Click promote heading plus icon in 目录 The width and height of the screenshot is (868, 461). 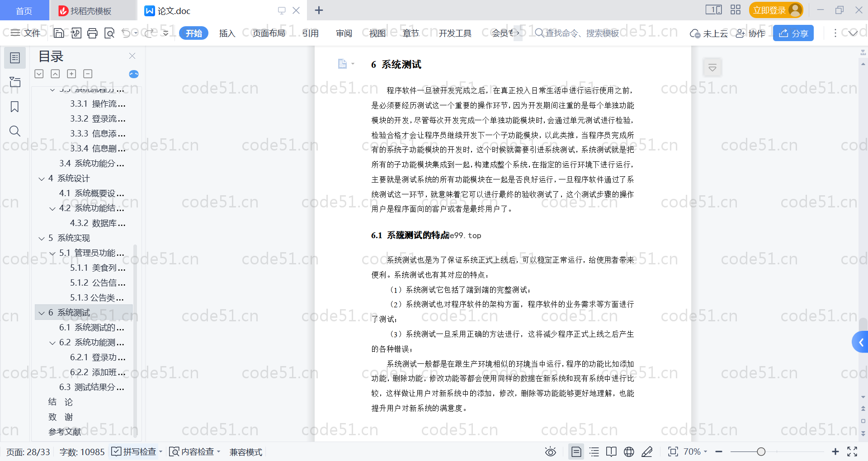pyautogui.click(x=71, y=74)
